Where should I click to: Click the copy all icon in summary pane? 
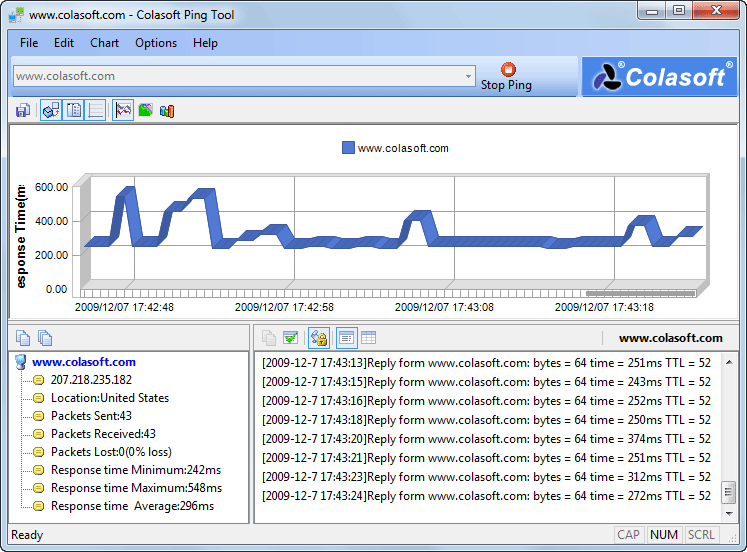click(x=45, y=338)
